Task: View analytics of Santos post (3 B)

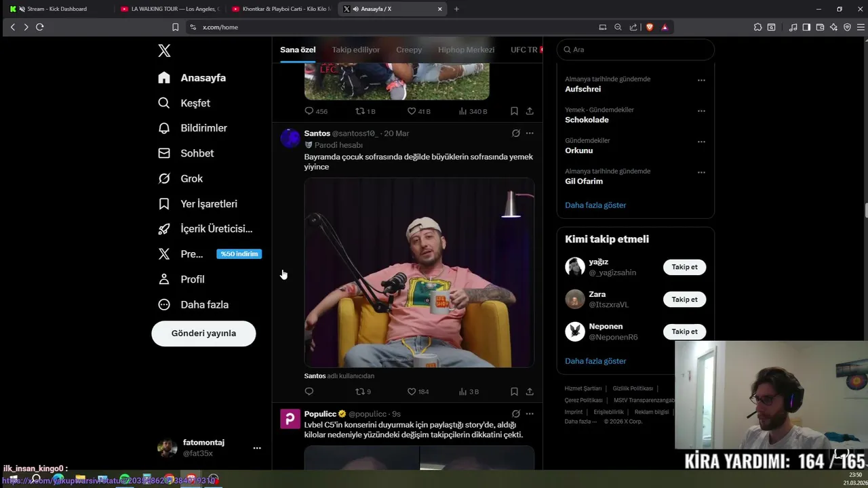Action: [x=469, y=392]
